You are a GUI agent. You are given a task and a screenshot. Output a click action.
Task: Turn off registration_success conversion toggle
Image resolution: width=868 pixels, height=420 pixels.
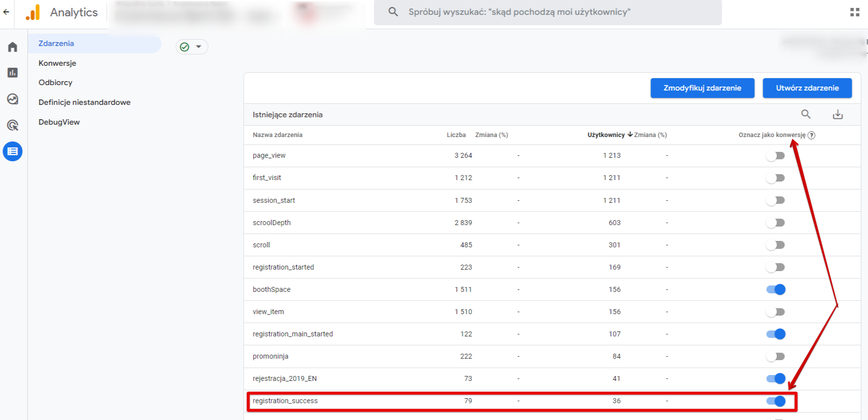[776, 401]
